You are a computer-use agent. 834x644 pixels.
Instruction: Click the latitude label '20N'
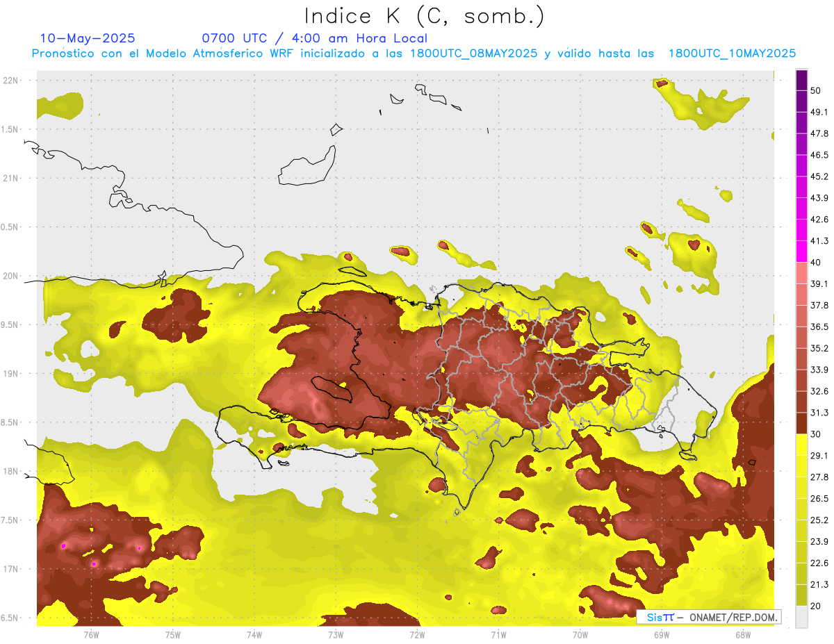click(x=12, y=276)
